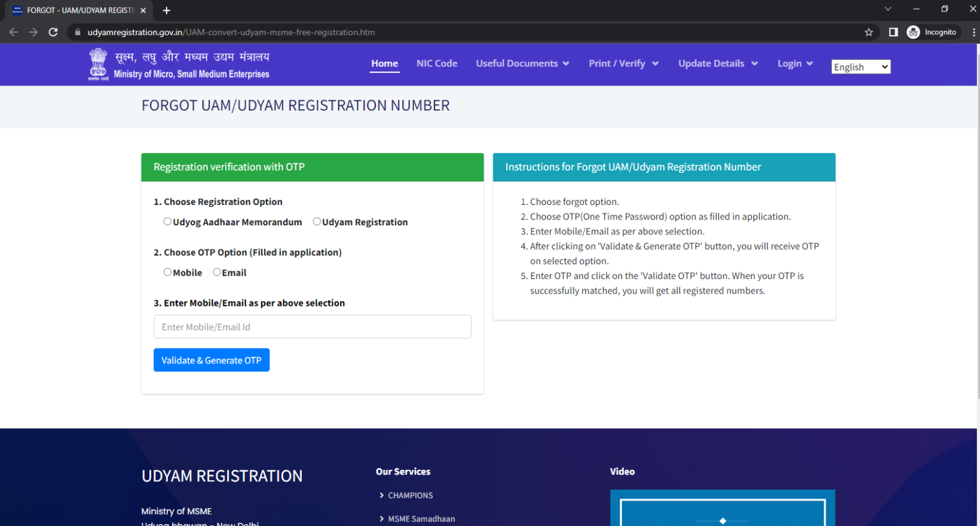Select Udyog Aadhaar Memorandum registration option
The image size is (980, 526).
(x=167, y=221)
